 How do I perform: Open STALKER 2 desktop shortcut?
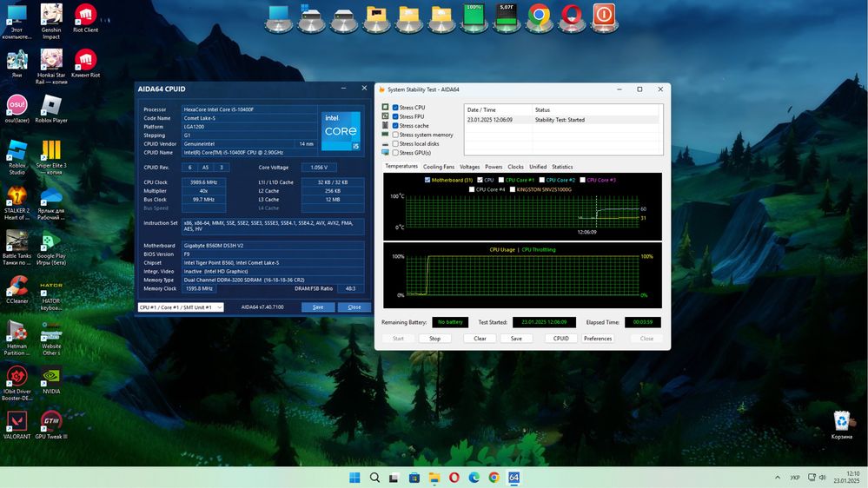(x=17, y=202)
